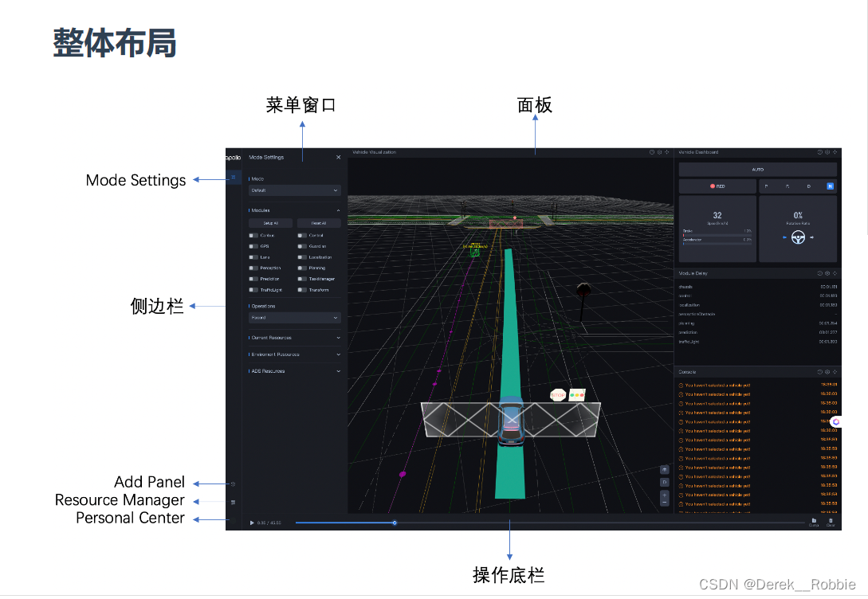Click the playback progress slider handle

tap(395, 523)
